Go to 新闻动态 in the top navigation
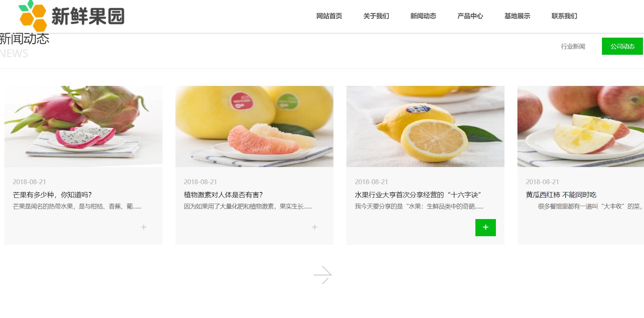644x318 pixels. click(423, 16)
